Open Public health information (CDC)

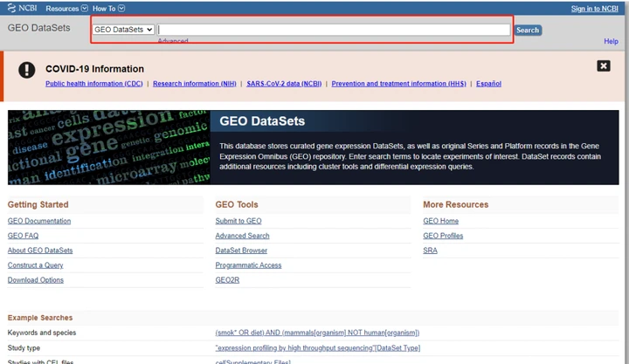click(x=93, y=84)
